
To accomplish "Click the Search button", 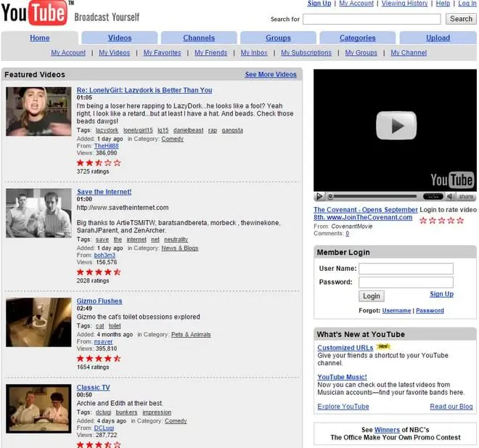I will point(461,19).
